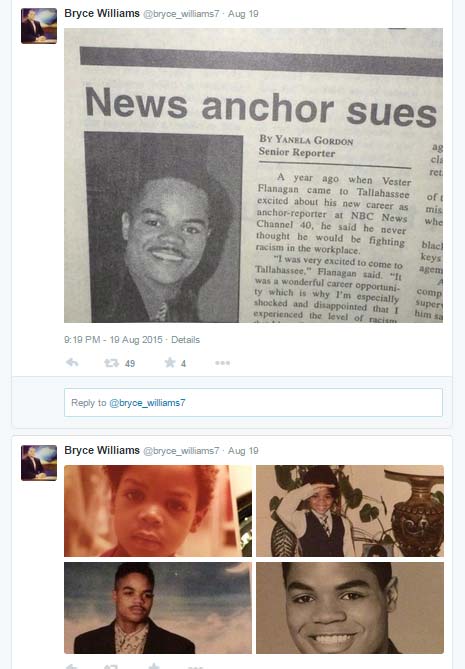The image size is (465, 669).
Task: Click the first tweet's profile avatar
Action: click(39, 26)
